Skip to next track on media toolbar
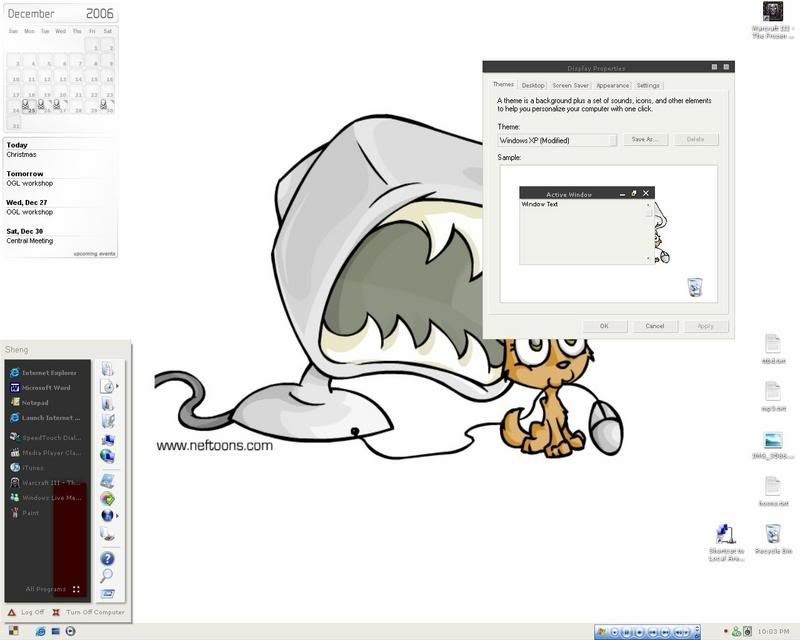Viewport: 800px width, 640px height. point(665,632)
